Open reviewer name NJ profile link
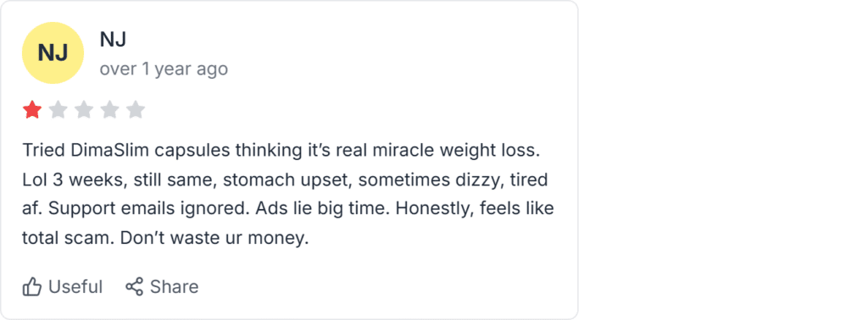This screenshot has width=868, height=320. tap(113, 39)
